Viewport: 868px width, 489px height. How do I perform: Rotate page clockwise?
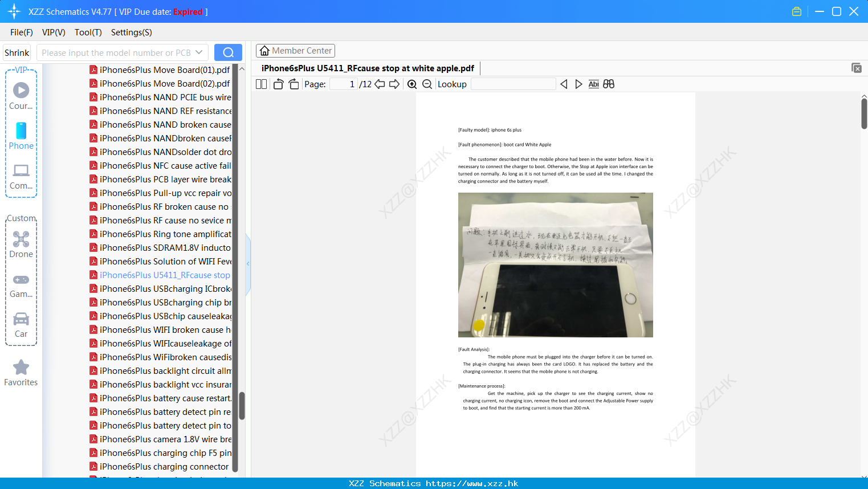(294, 84)
